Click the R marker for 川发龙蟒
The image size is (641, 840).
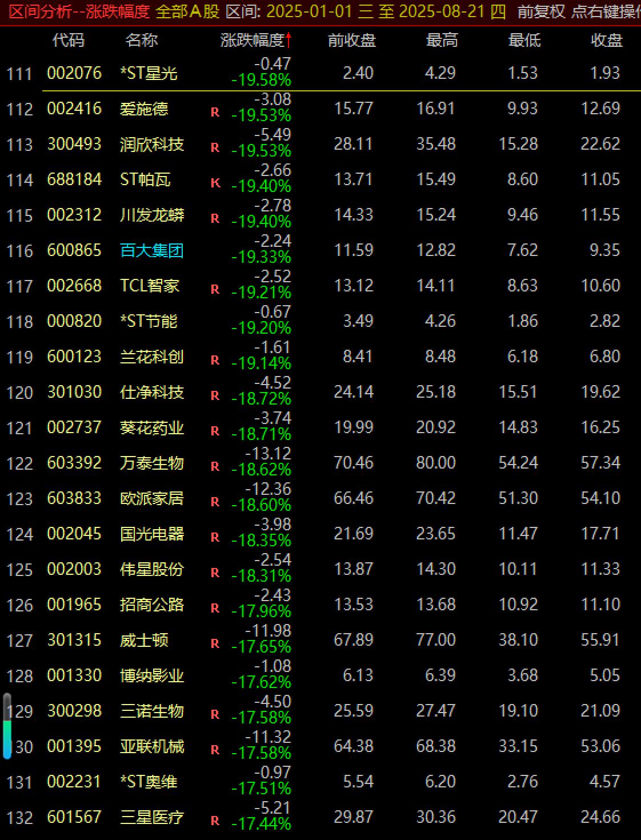point(215,219)
